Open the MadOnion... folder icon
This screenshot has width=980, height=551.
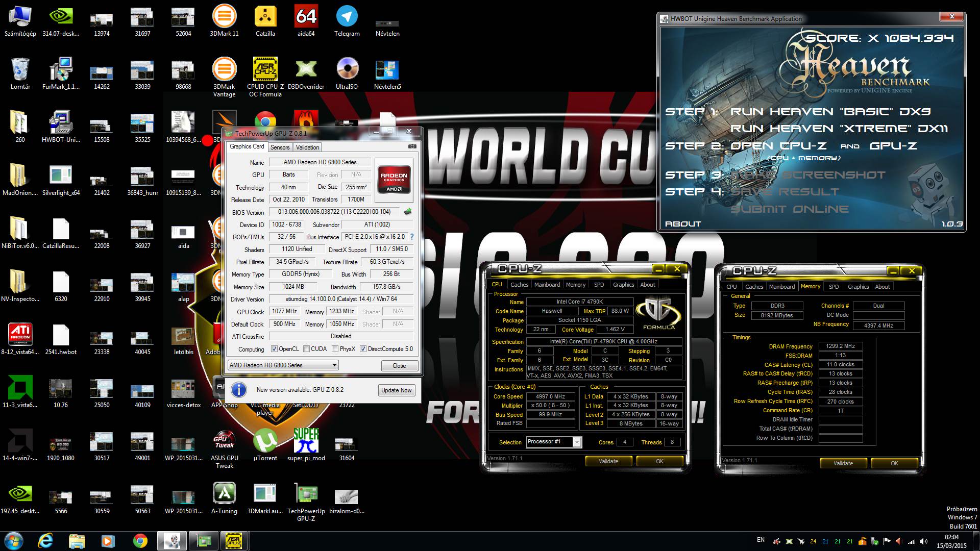pos(20,180)
